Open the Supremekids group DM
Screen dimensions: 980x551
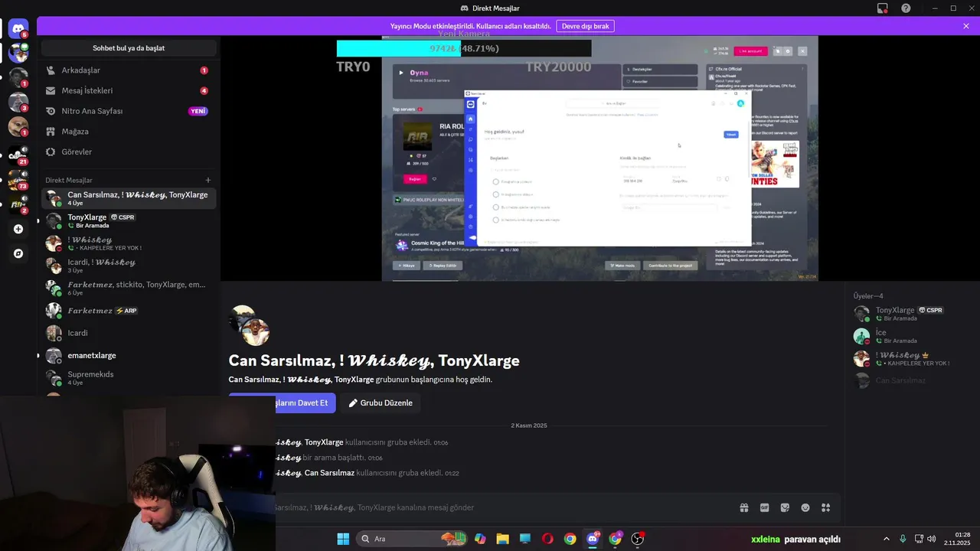tap(129, 378)
